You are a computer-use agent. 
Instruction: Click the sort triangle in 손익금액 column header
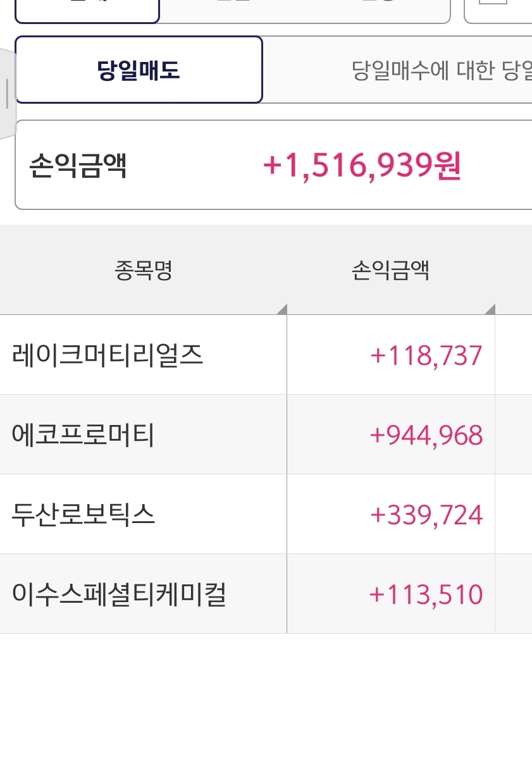pyautogui.click(x=490, y=309)
